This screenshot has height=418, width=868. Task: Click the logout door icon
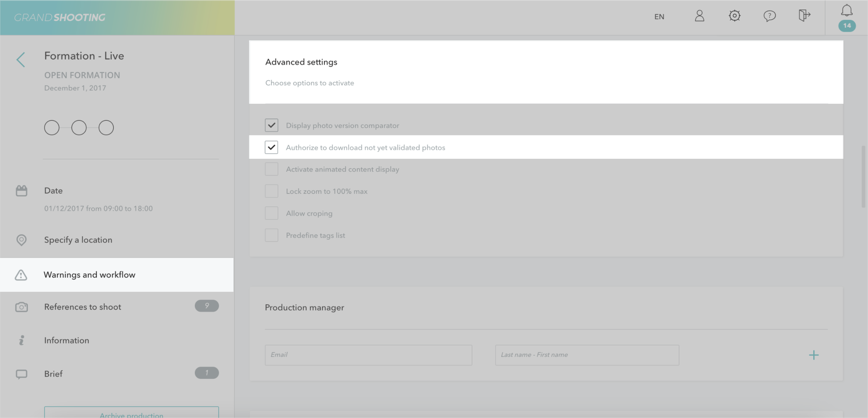pos(804,16)
